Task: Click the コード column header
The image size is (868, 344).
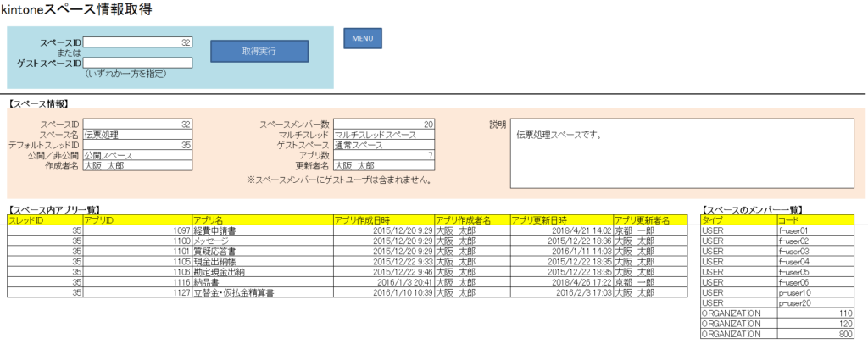Action: click(815, 220)
